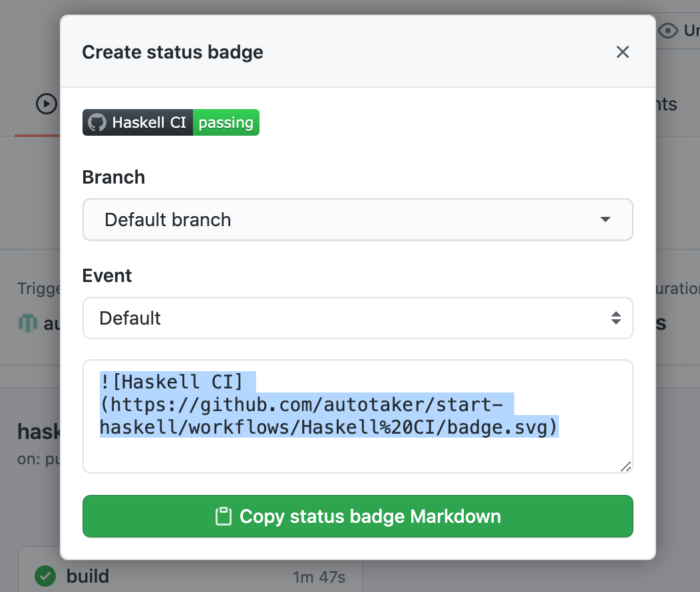Viewport: 700px width, 592px height.
Task: Open the Event Default dropdown
Action: coord(357,318)
